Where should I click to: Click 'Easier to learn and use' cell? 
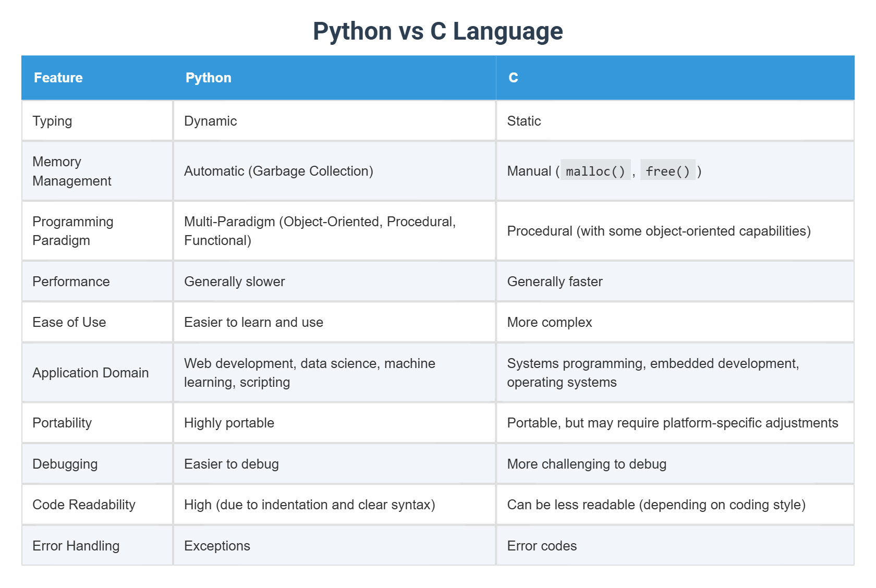tap(334, 322)
